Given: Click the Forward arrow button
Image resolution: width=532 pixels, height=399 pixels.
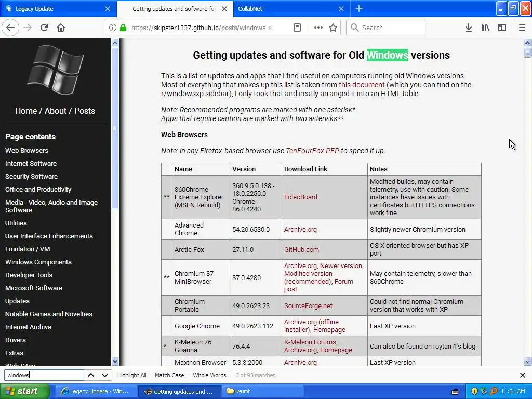Looking at the screenshot, I should point(28,28).
